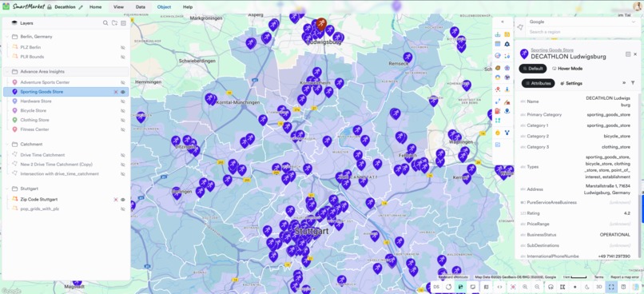Click the refresh circle icon in bottom toolbar
Viewport: 644px width, 294px height.
[448, 287]
